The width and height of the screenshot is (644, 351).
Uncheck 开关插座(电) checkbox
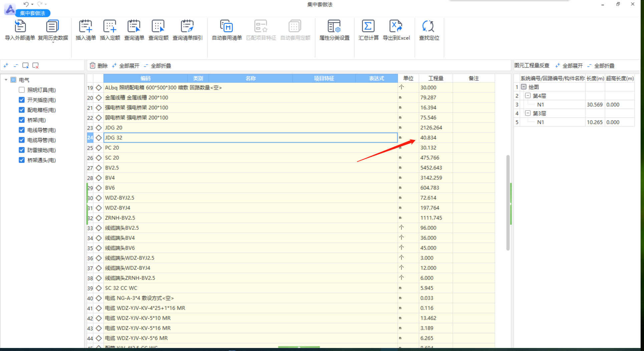click(x=22, y=100)
